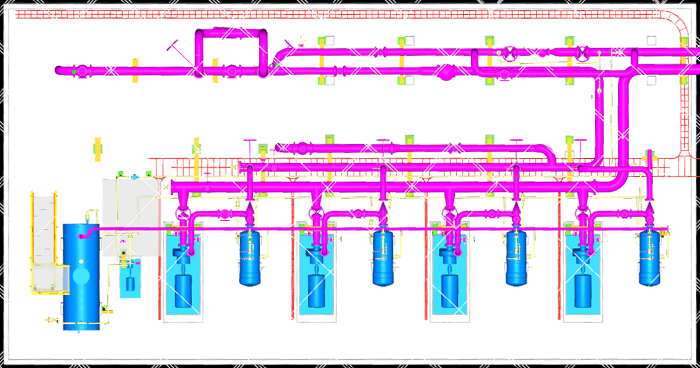Click the white circle on blue tank
The height and width of the screenshot is (368, 700).
81,261
